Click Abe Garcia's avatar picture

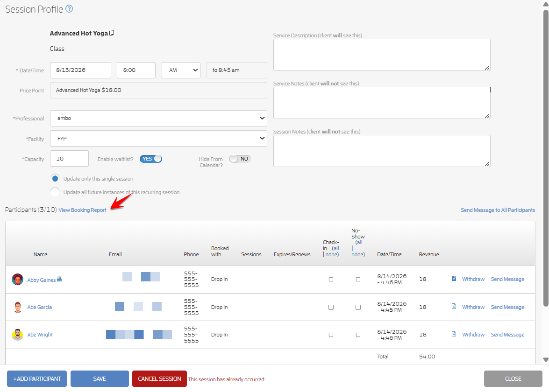(17, 307)
